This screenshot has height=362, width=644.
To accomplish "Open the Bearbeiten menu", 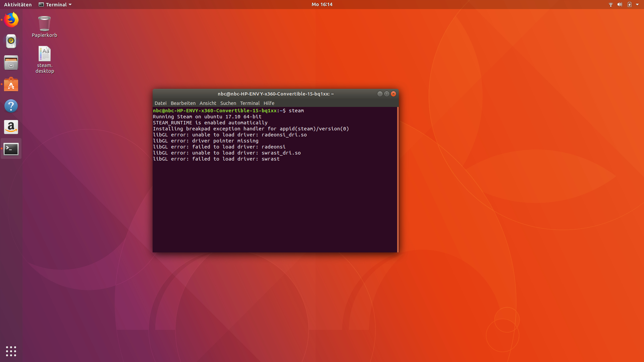I will [183, 103].
